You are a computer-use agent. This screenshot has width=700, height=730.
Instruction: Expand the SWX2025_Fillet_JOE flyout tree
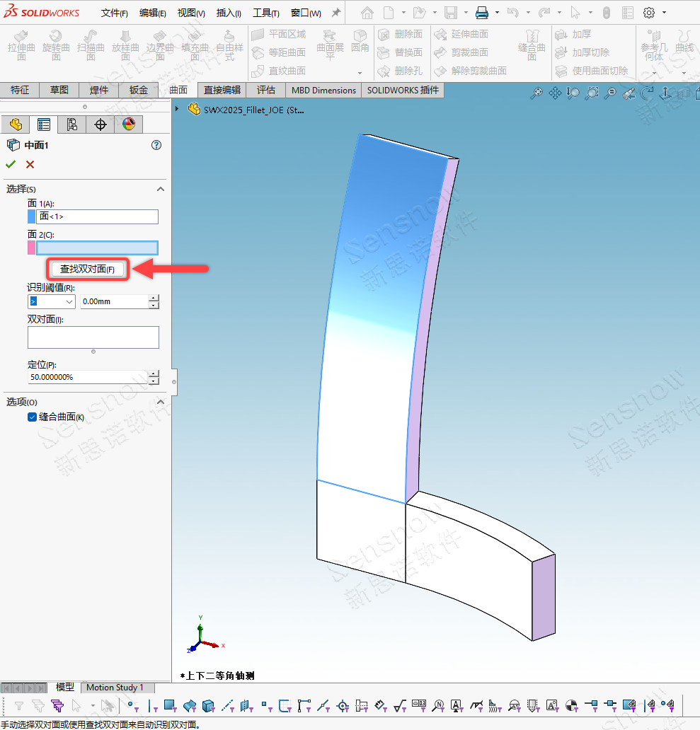coord(177,109)
